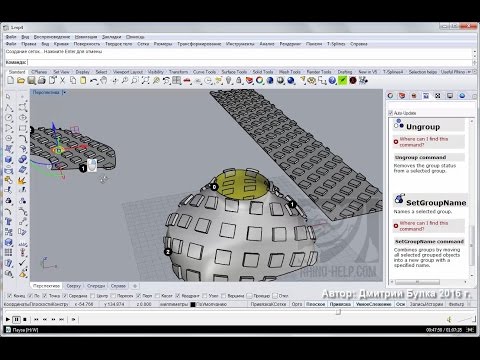Click the Paste clipboard icon
Viewport: 480px width, 360px height.
click(x=83, y=80)
